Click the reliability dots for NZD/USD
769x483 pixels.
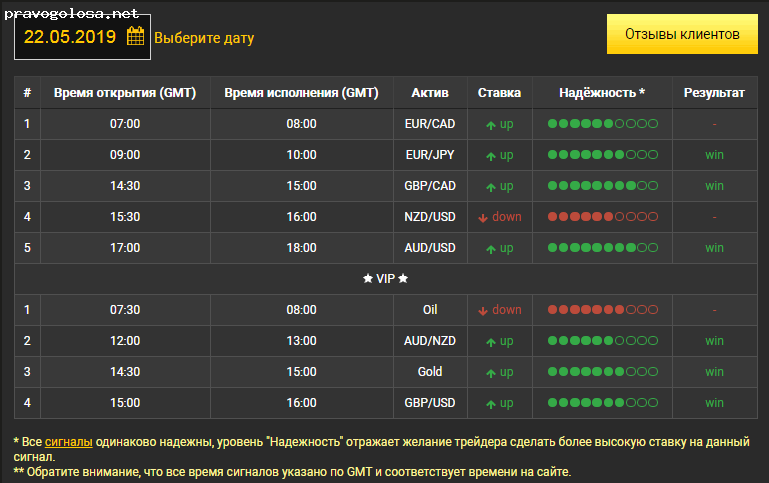(602, 216)
